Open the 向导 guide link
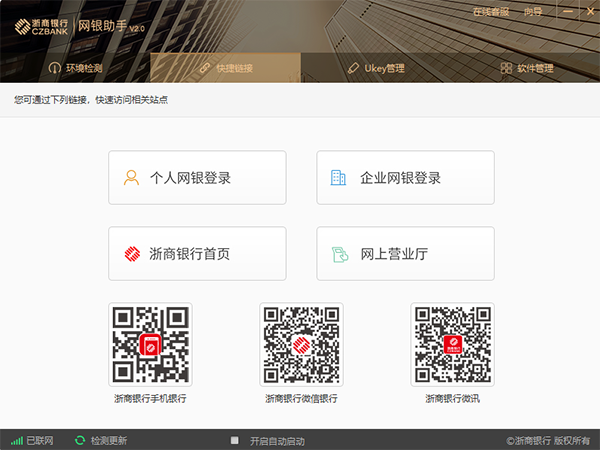Screen dimensions: 600x450 point(533,12)
